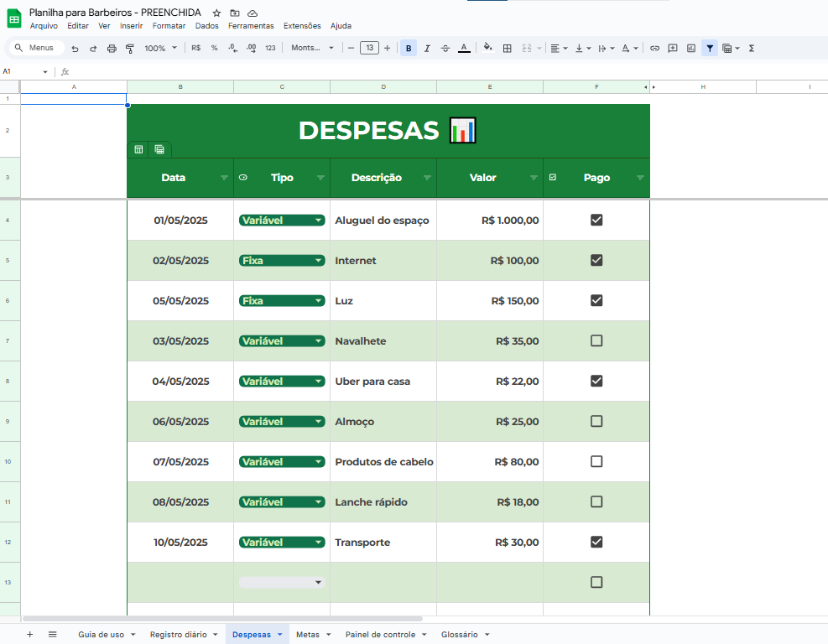Toggle bold formatting in the toolbar
Image resolution: width=828 pixels, height=644 pixels.
coord(409,48)
